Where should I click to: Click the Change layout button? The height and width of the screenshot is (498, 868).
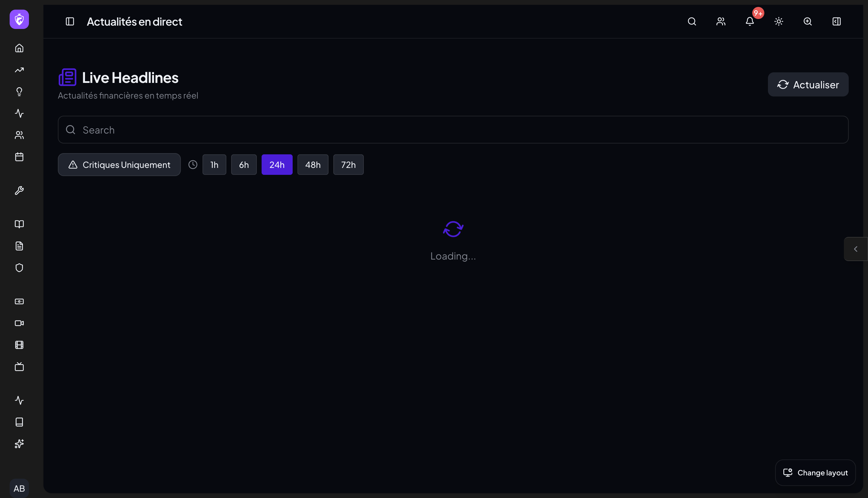coord(815,473)
